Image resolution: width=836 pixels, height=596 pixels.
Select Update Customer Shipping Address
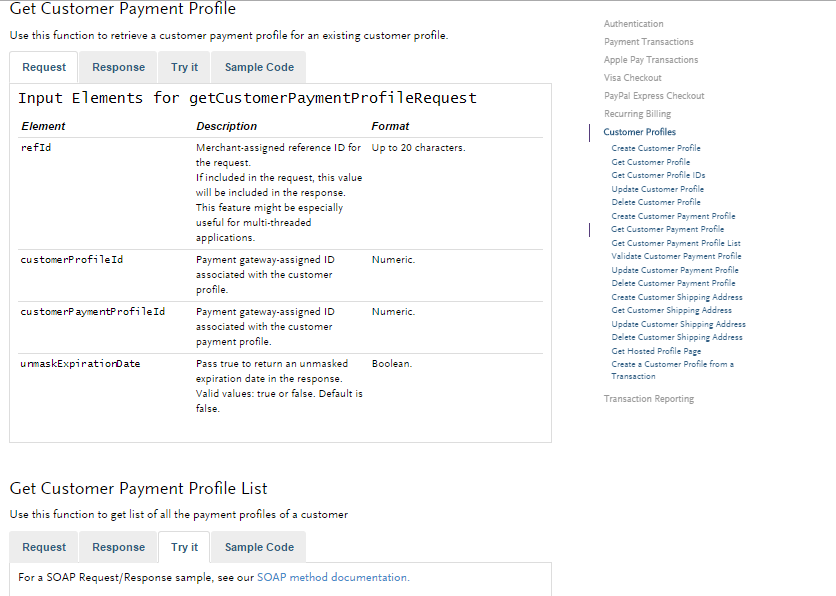click(x=680, y=323)
